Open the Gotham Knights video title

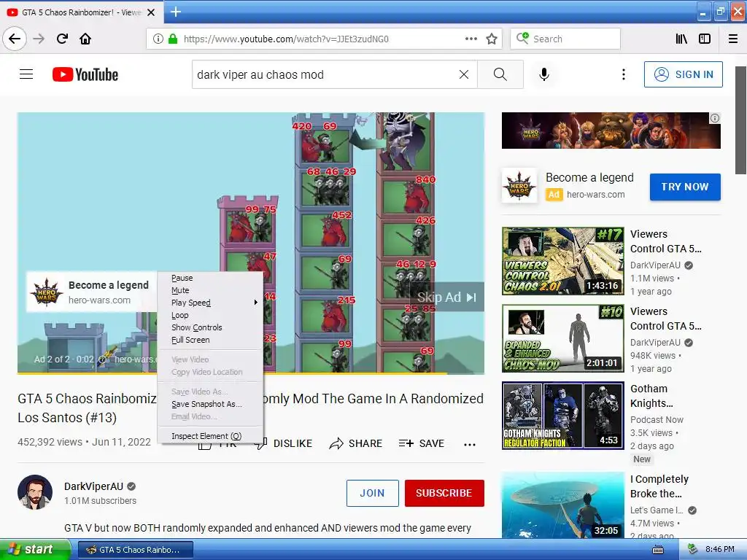pos(651,396)
